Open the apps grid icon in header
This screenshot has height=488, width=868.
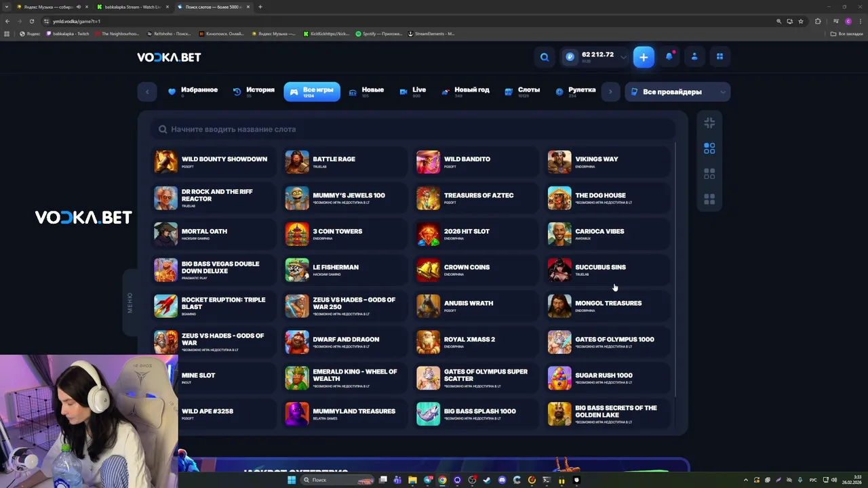click(719, 57)
